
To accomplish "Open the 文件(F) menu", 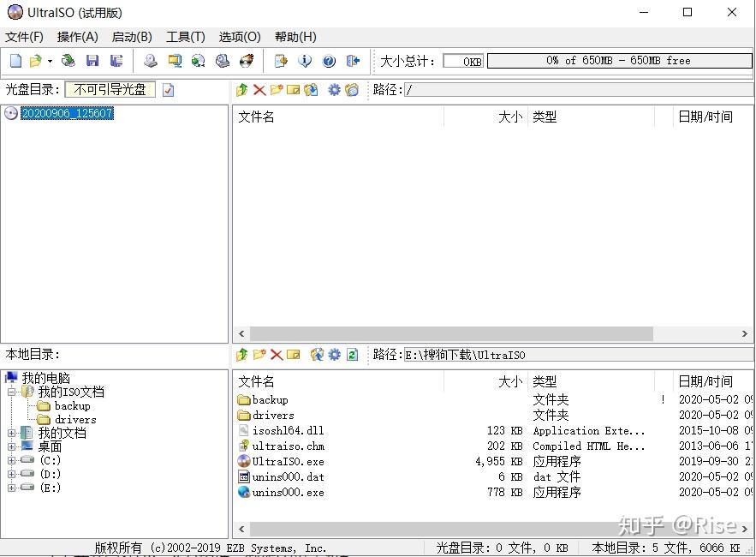I will tap(24, 37).
